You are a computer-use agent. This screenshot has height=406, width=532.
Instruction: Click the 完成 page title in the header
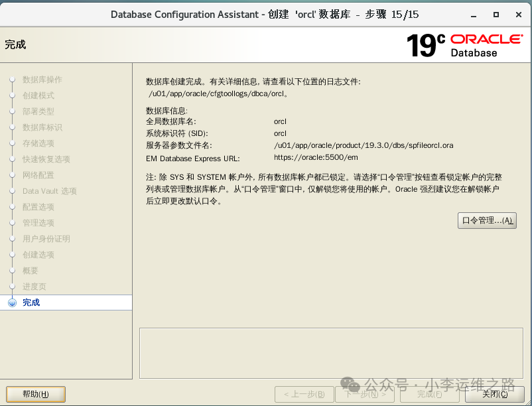coord(16,44)
